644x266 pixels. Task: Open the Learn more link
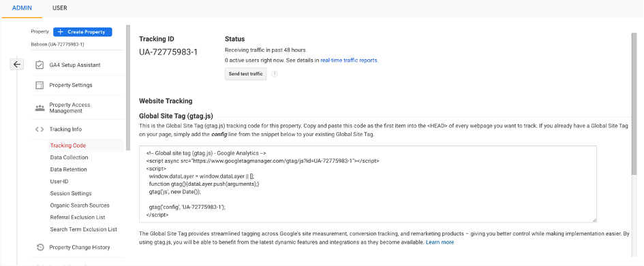[440, 242]
